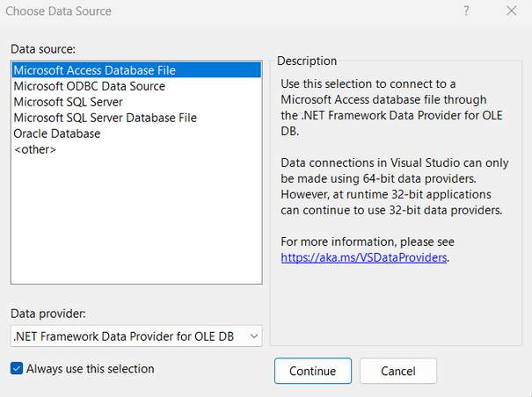Click the Help question mark button

click(466, 11)
